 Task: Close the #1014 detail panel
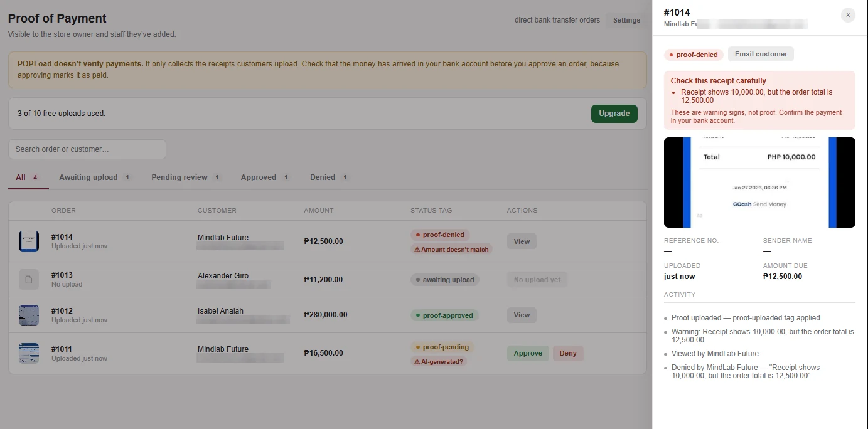848,14
